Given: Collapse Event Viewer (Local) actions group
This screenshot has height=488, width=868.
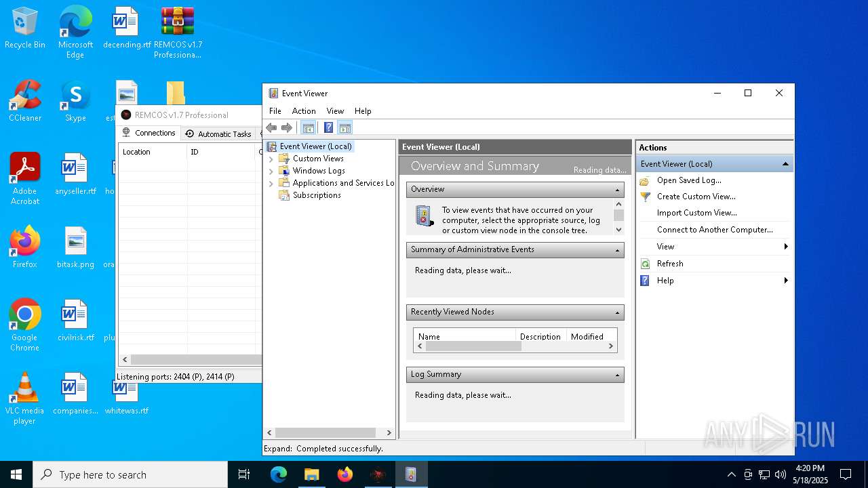Looking at the screenshot, I should 785,163.
